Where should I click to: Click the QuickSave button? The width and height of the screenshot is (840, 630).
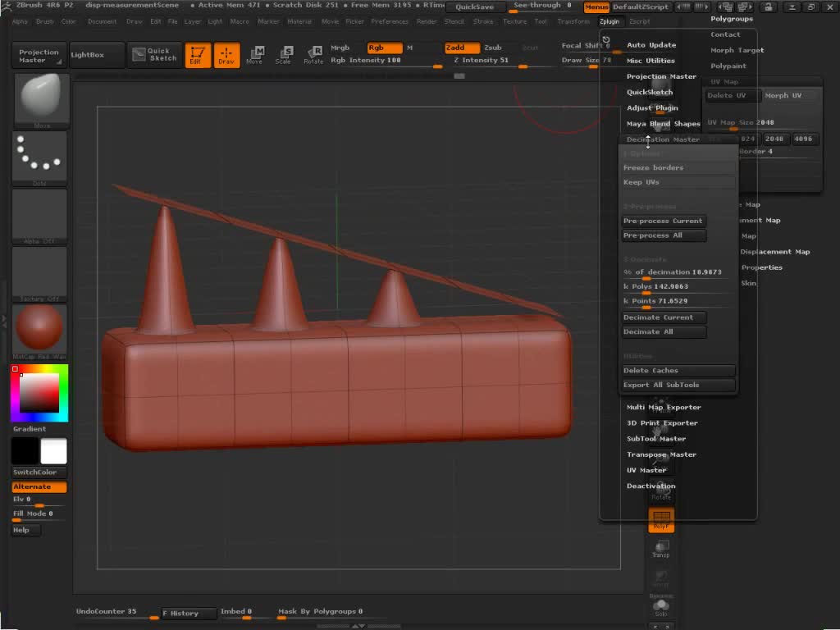pos(475,7)
